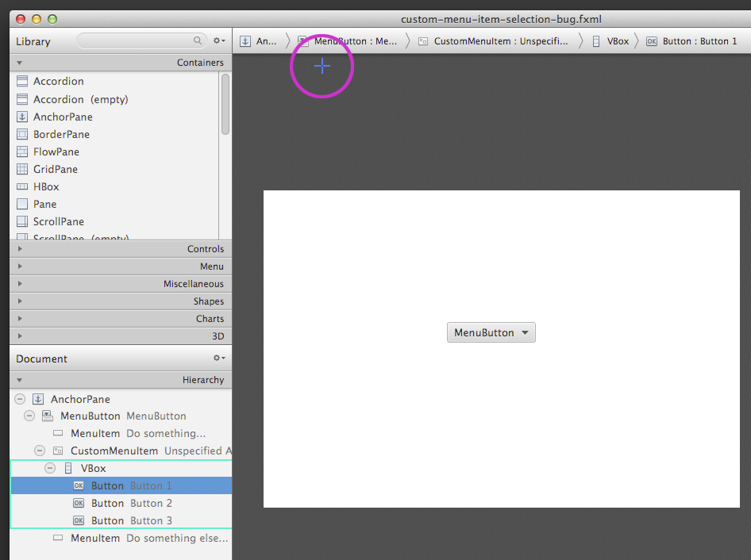Open the Document gear options menu

218,359
